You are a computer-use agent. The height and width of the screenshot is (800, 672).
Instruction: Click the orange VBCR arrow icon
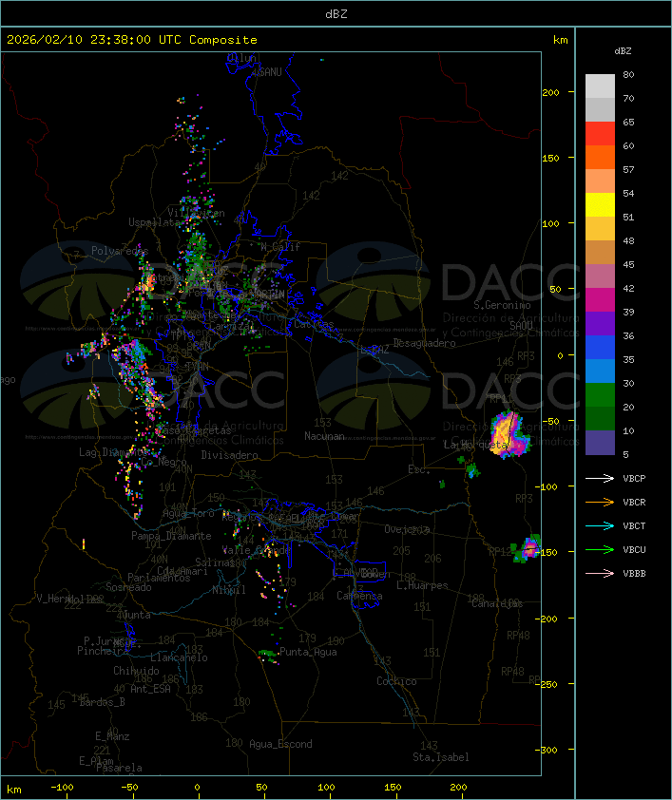600,502
